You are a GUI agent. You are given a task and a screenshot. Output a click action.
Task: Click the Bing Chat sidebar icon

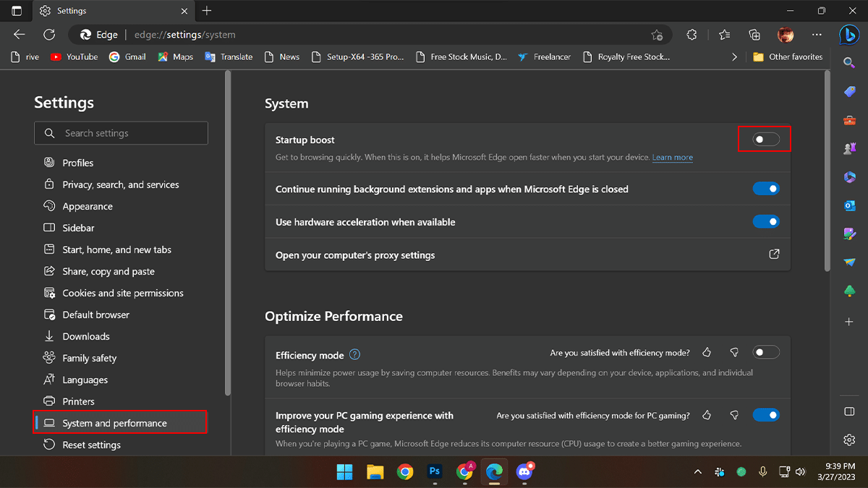848,34
